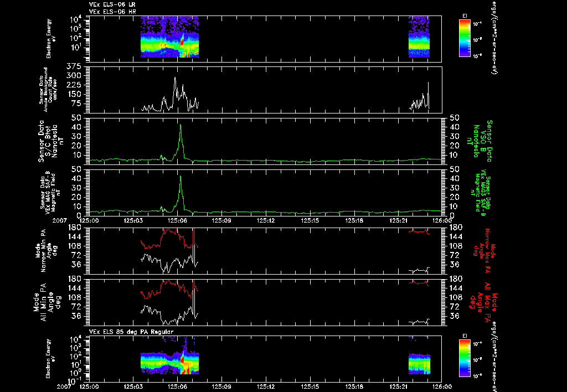Click the "75" count rate tick label

pos(77,104)
